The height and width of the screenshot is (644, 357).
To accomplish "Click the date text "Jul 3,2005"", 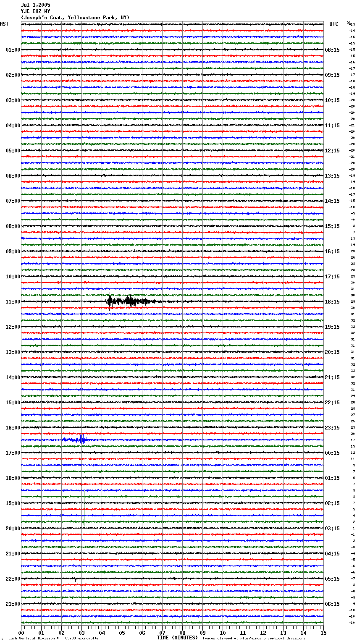I will coord(36,5).
